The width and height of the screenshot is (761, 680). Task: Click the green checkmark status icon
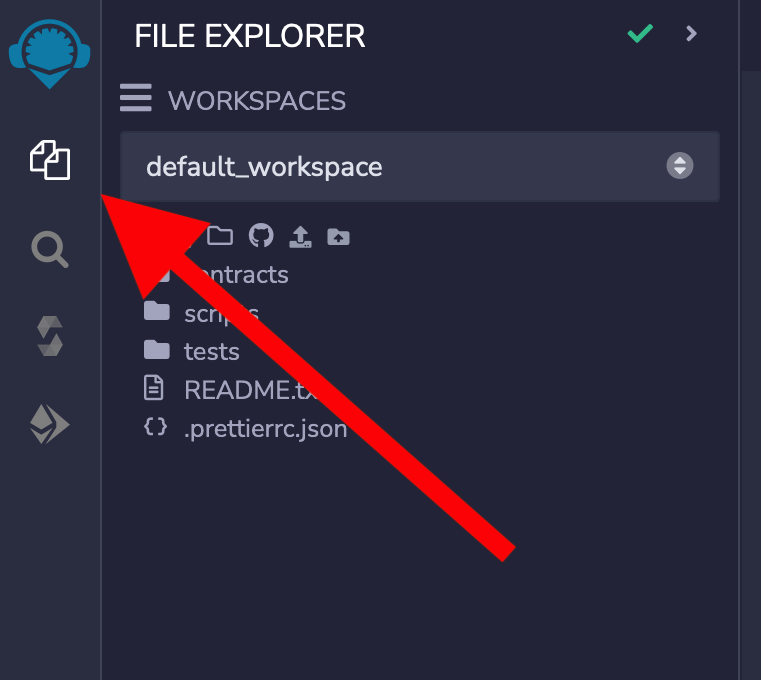point(640,33)
